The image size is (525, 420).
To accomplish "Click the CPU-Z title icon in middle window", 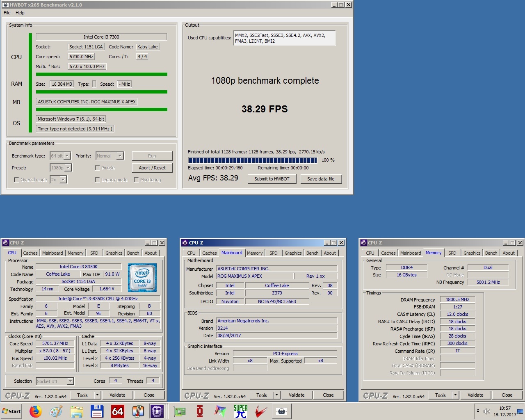I will 185,243.
